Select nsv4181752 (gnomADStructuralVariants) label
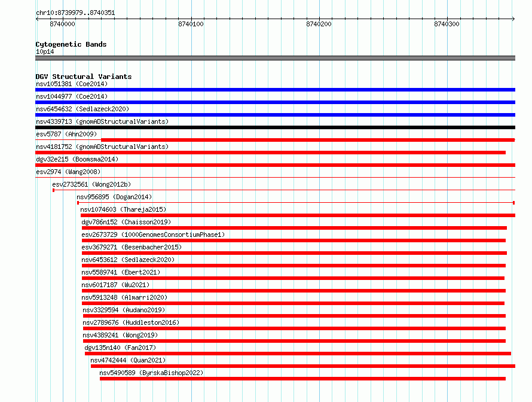 pos(102,147)
